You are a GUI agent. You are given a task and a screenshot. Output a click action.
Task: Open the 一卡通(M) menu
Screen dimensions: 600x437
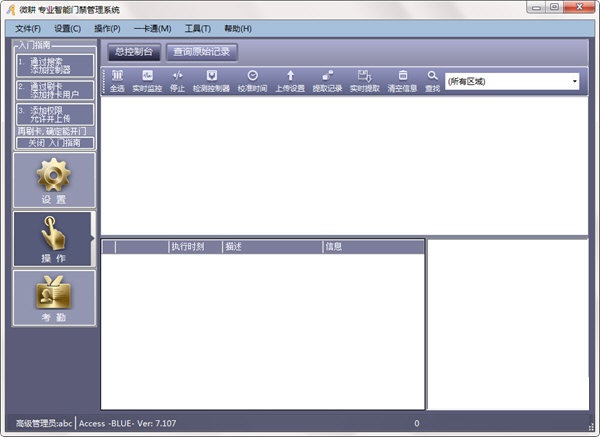(x=153, y=29)
